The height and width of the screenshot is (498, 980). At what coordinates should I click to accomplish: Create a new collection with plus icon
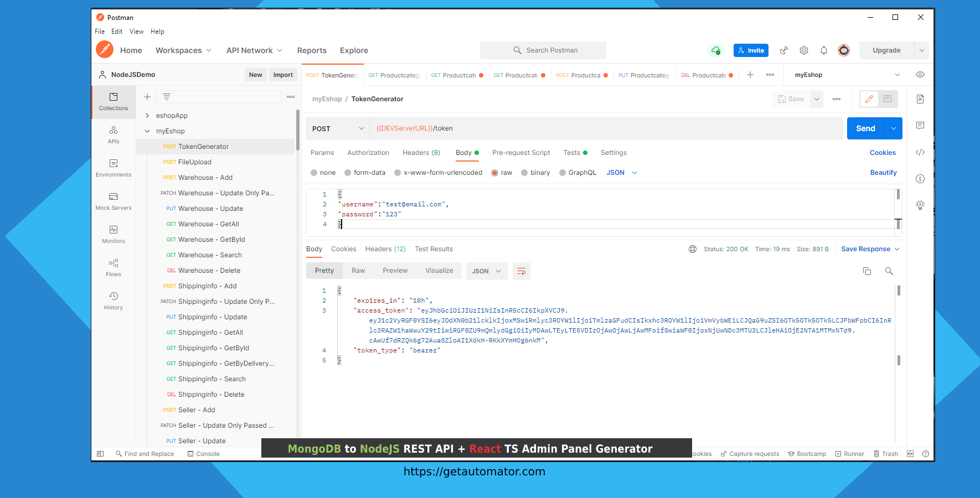pos(147,97)
